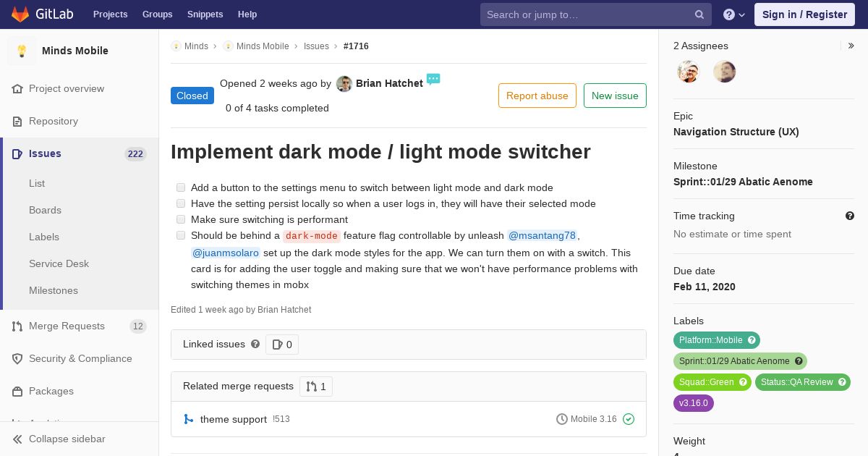Collapse the right sidebar with double-arrow
Viewport: 868px width, 456px height.
coord(851,46)
